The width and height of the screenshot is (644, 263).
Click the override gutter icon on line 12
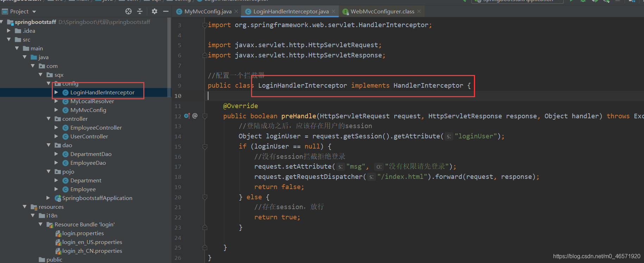click(x=187, y=116)
